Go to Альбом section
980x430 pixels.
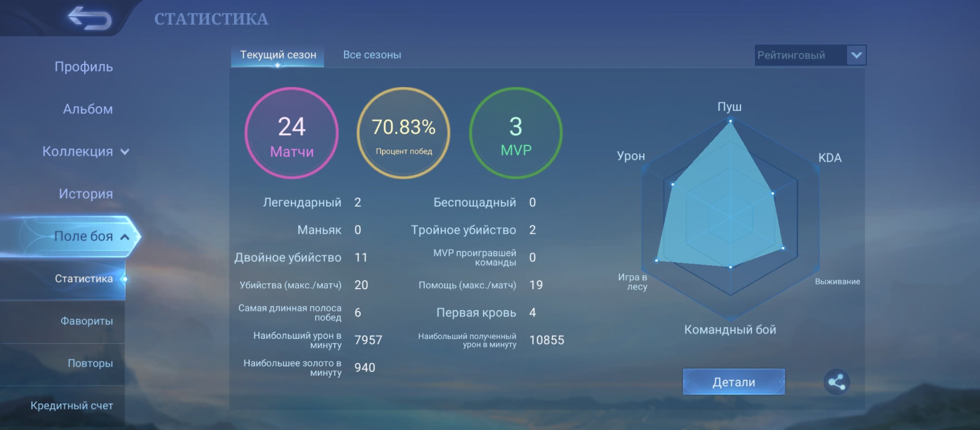(88, 109)
